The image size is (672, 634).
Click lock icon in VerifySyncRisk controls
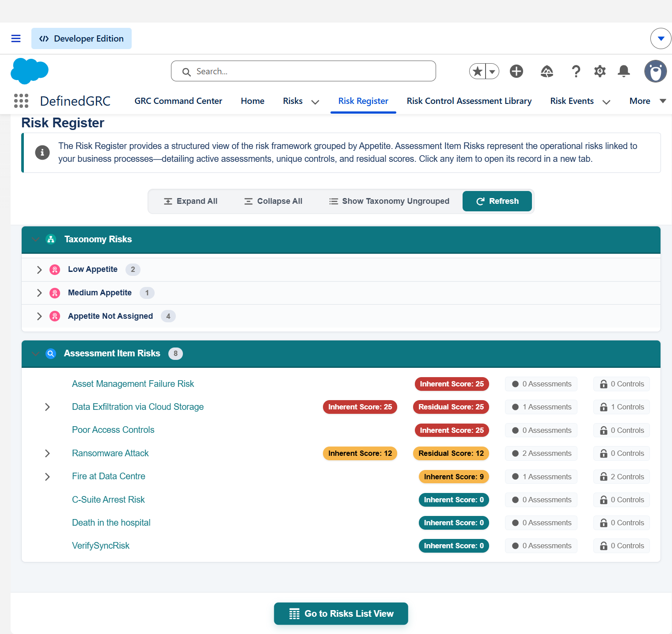click(604, 546)
